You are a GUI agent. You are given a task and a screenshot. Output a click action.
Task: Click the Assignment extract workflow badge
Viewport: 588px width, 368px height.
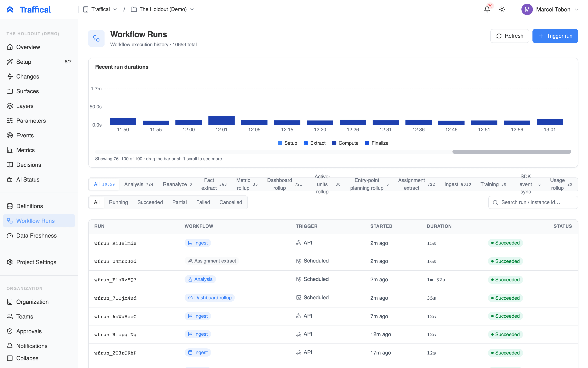[x=212, y=261]
